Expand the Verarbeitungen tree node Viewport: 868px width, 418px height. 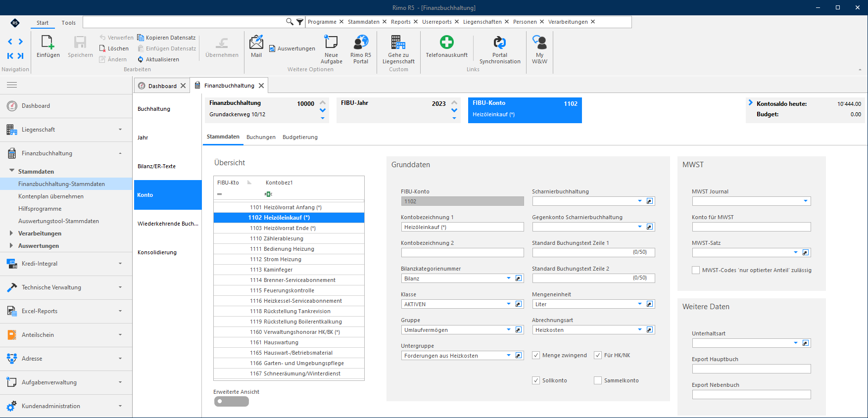pyautogui.click(x=11, y=233)
